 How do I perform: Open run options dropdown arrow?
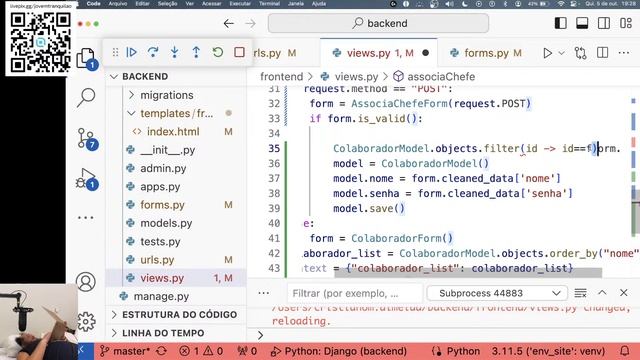[x=562, y=53]
